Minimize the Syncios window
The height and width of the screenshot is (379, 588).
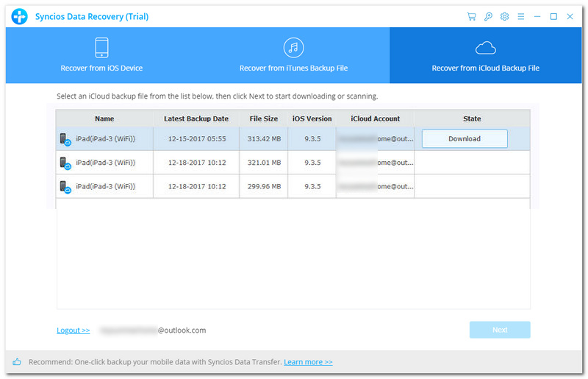pyautogui.click(x=537, y=16)
